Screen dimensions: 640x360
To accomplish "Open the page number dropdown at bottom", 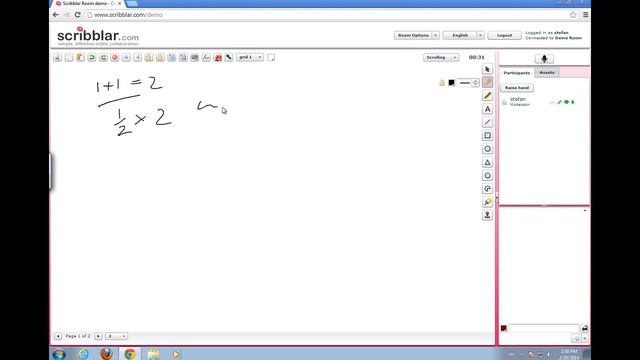I will [116, 336].
